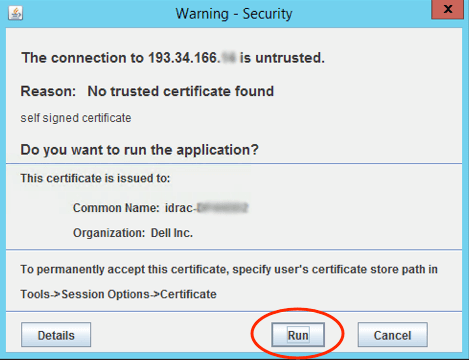This screenshot has height=360, width=469.
Task: Click 'The connection to 193.34.166' untrusted heading
Action: (173, 58)
